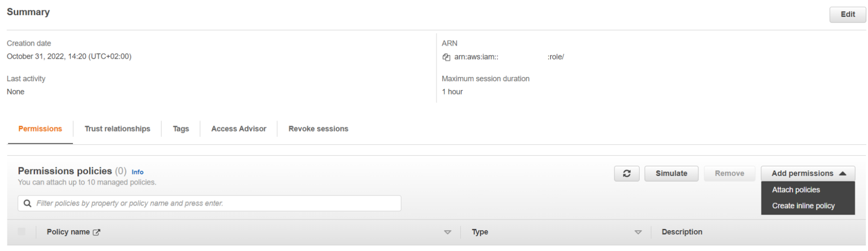Choose Create inline policy option

click(x=803, y=206)
